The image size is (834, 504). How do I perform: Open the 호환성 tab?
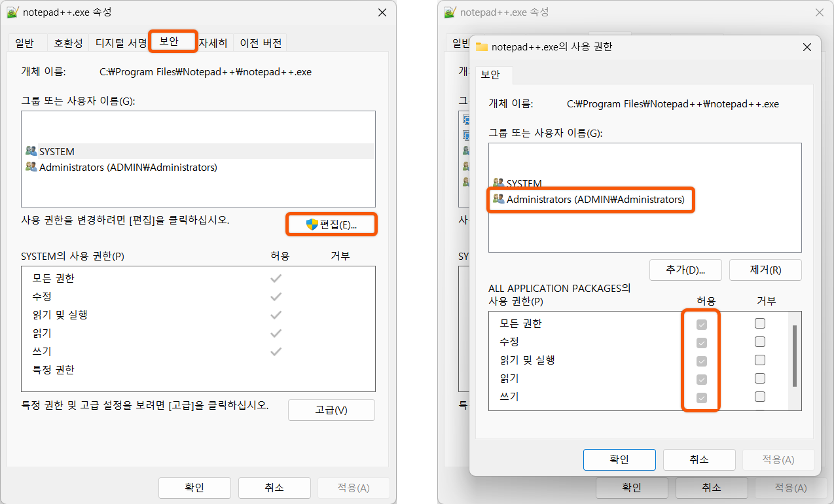point(68,42)
